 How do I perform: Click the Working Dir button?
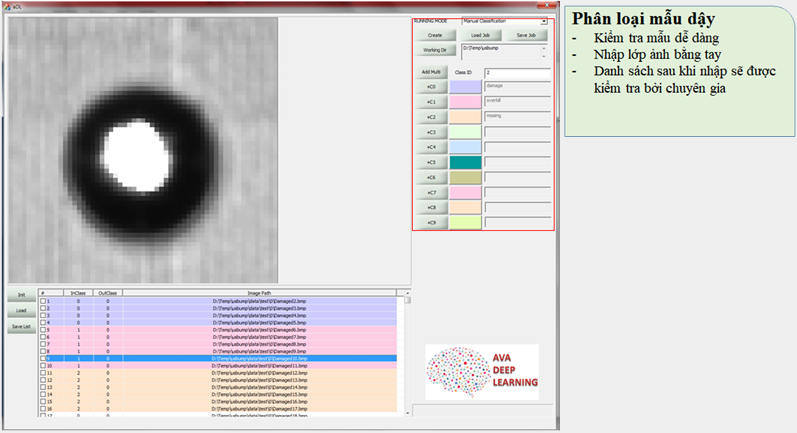435,49
